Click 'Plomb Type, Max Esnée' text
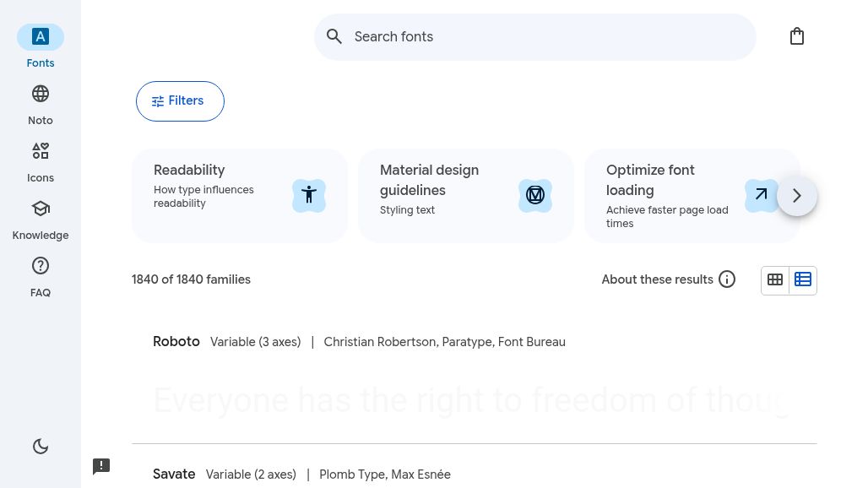The height and width of the screenshot is (488, 868). click(385, 474)
